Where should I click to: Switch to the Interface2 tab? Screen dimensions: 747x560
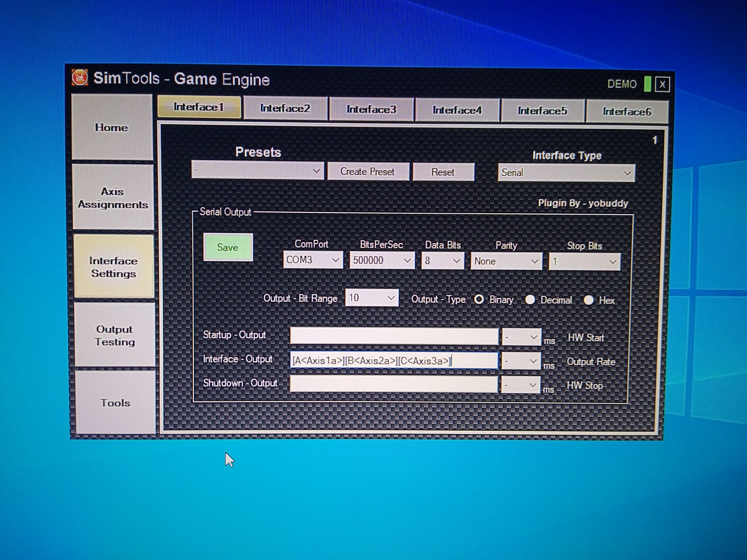pyautogui.click(x=285, y=108)
